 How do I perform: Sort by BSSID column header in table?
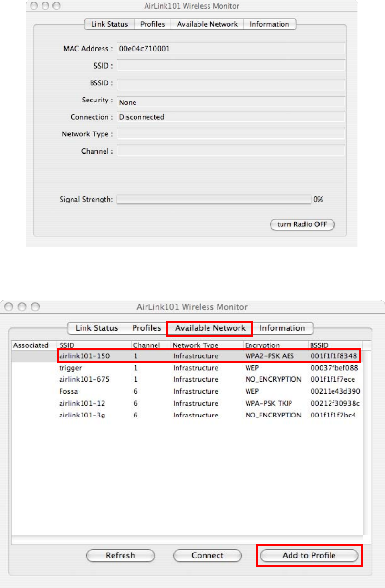click(335, 345)
